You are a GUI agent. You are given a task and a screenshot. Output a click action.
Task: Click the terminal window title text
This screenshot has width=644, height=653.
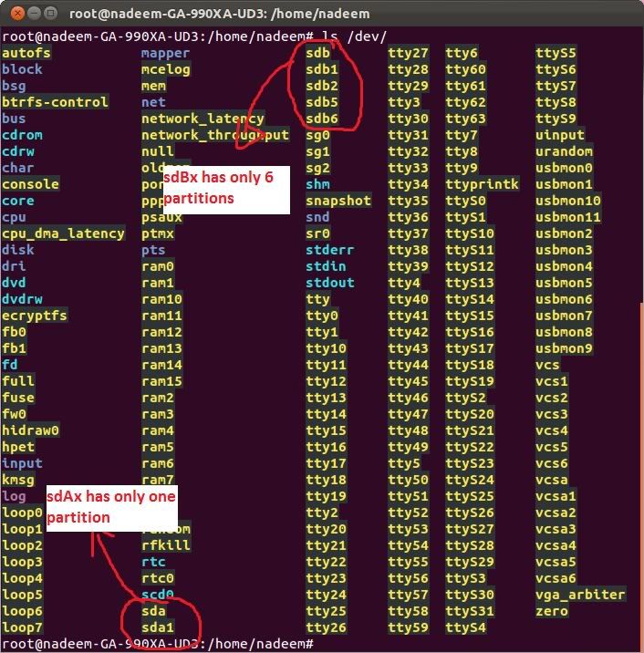coord(220,14)
